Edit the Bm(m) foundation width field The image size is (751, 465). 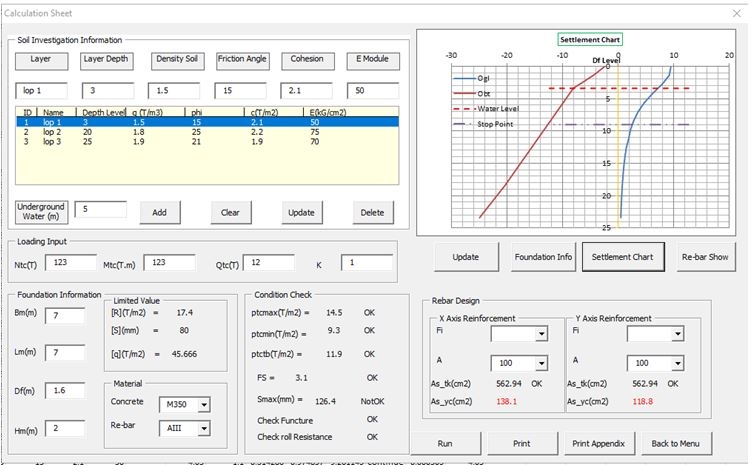click(65, 316)
